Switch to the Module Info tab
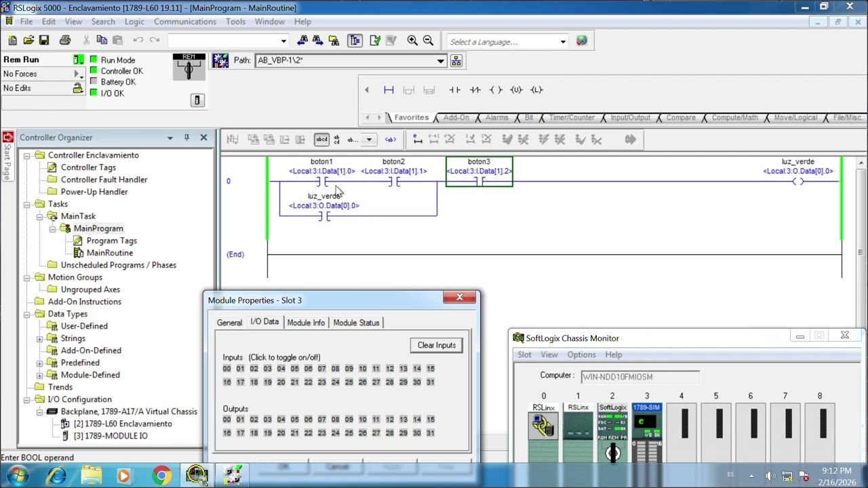 (x=306, y=323)
